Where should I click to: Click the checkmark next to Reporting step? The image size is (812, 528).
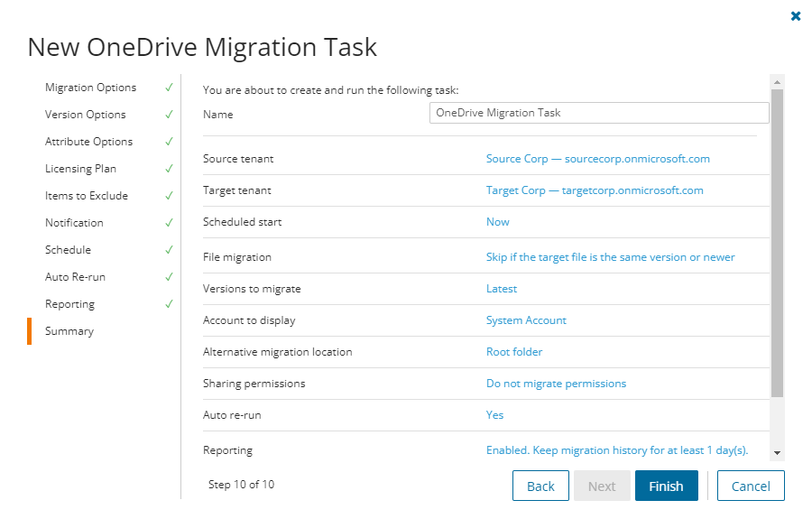tap(171, 303)
